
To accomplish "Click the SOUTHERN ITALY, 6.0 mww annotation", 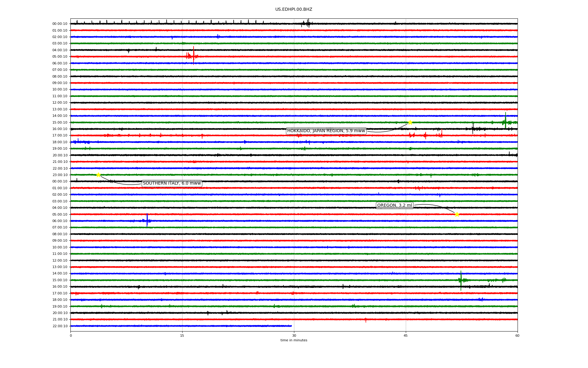I will pos(172,183).
